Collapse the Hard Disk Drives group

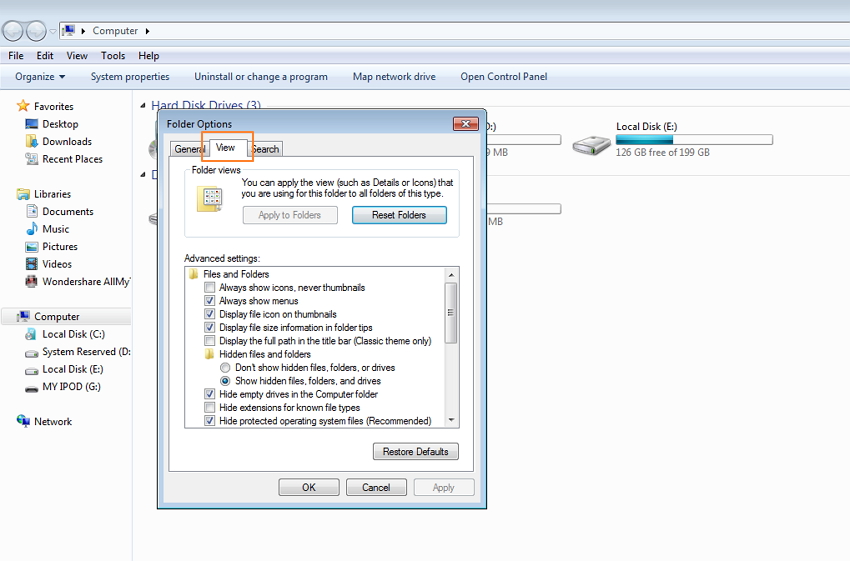[143, 106]
